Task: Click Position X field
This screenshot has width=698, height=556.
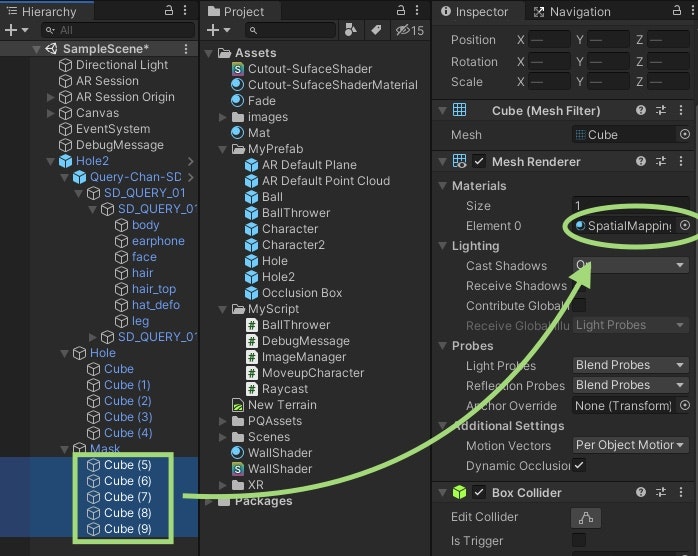Action: tap(550, 40)
